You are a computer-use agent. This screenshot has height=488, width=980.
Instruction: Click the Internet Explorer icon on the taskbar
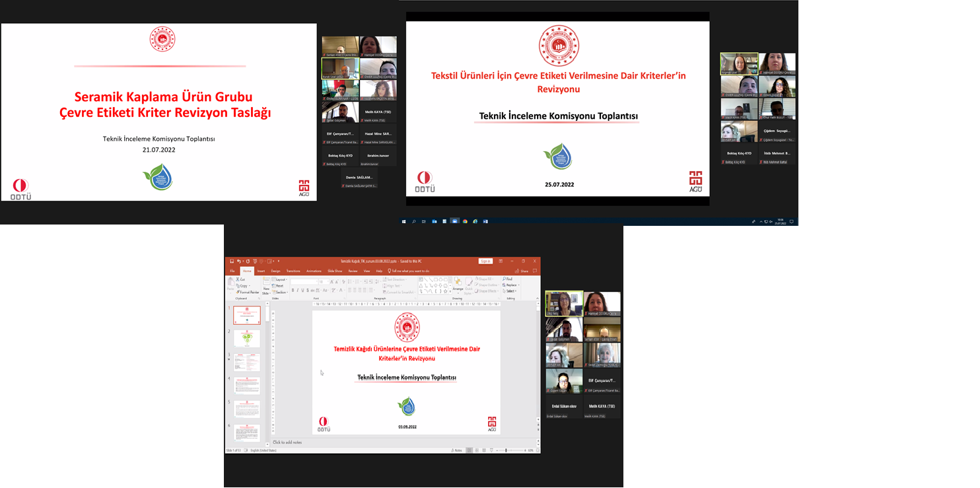tap(475, 221)
